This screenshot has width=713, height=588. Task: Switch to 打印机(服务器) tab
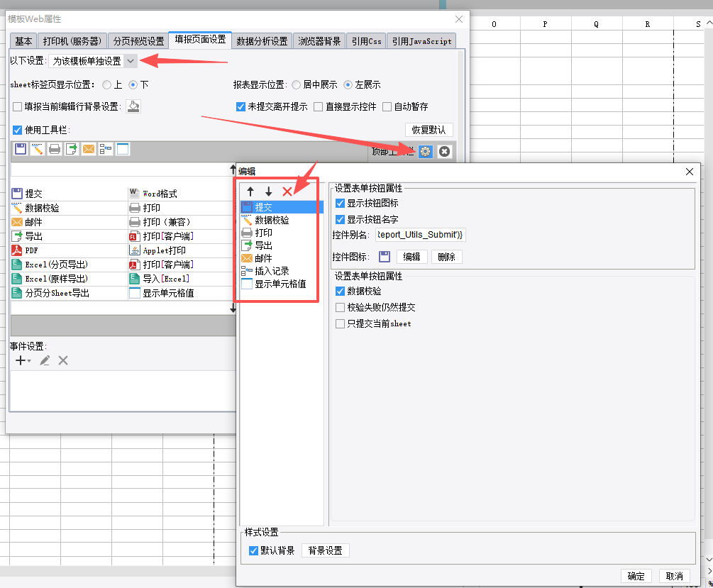pyautogui.click(x=72, y=41)
